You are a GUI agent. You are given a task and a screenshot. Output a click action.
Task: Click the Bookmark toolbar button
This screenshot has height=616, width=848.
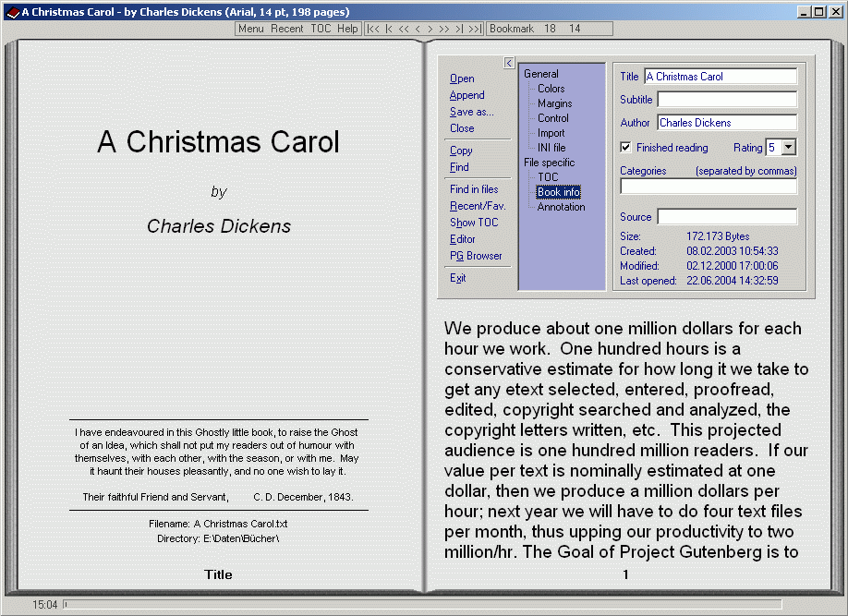point(512,29)
